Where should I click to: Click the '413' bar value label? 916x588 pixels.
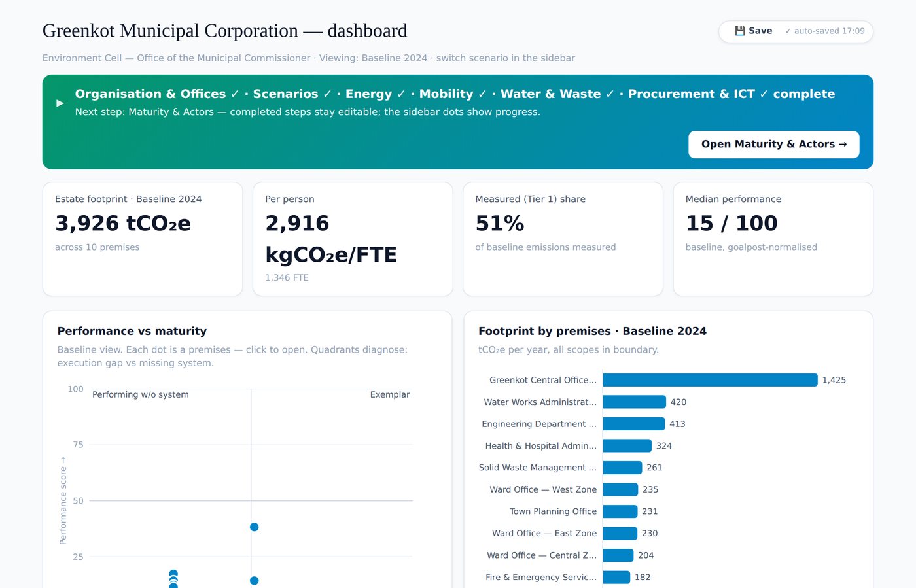pyautogui.click(x=677, y=424)
